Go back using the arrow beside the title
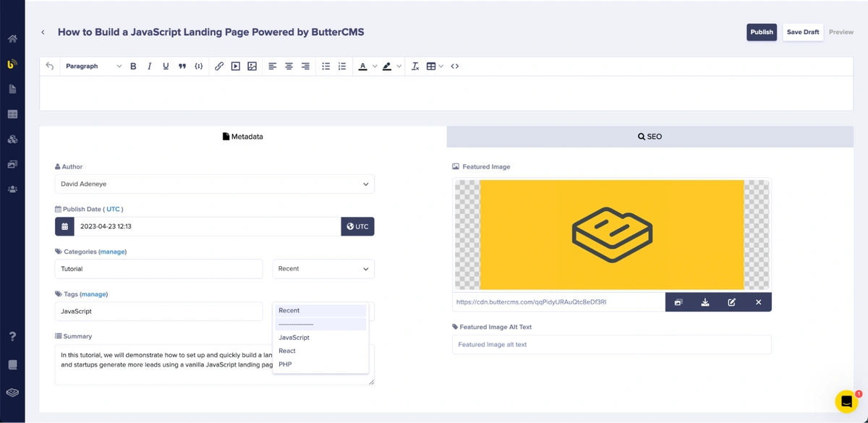The height and width of the screenshot is (423, 868). (x=43, y=33)
